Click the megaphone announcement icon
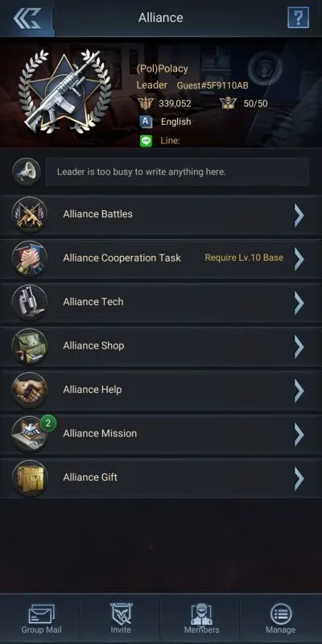The image size is (322, 644). [x=27, y=172]
